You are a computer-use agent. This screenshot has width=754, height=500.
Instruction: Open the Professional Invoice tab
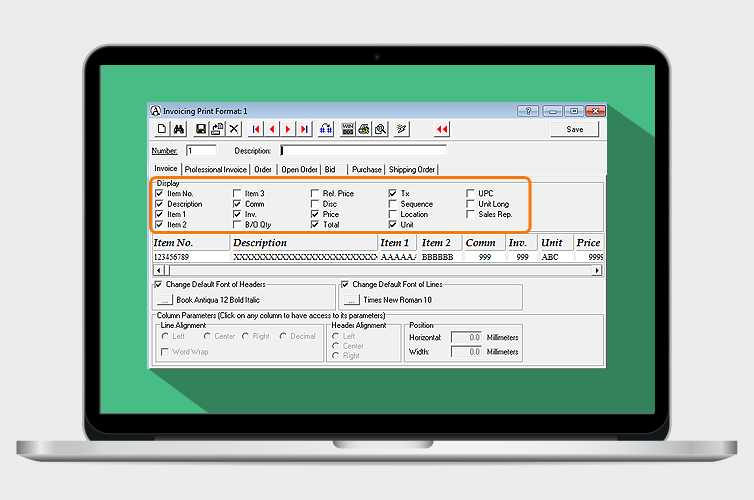click(215, 169)
